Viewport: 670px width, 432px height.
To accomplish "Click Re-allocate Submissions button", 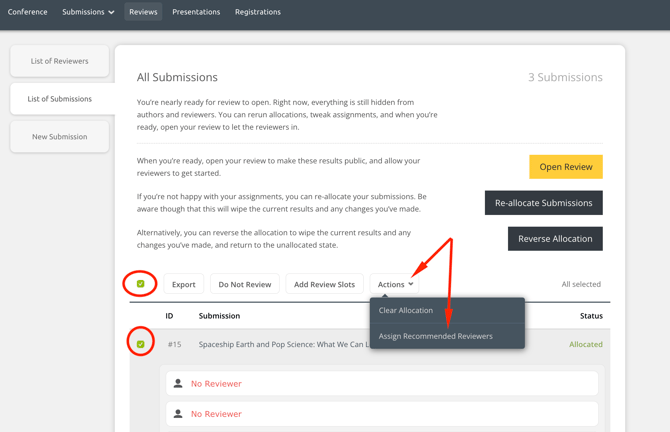I will click(x=543, y=203).
